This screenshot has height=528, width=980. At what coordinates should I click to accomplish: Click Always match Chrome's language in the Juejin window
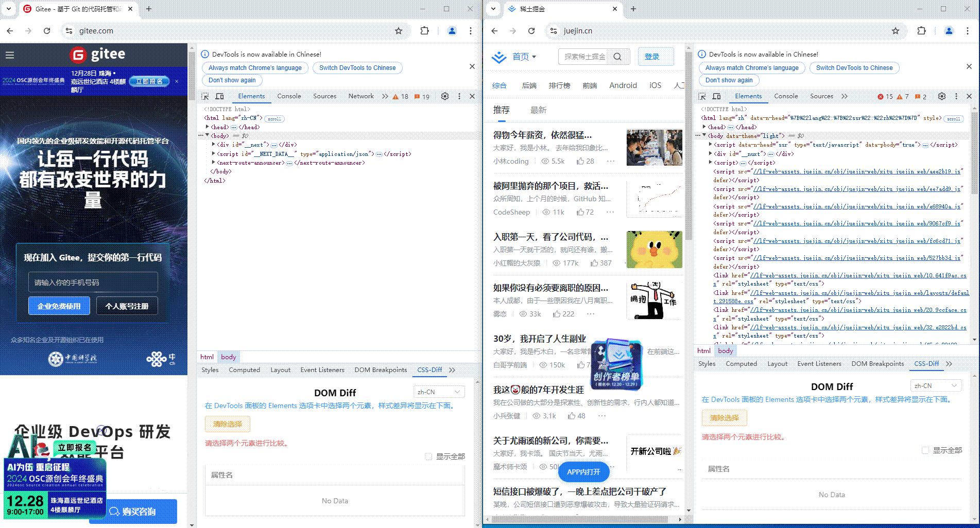(752, 68)
